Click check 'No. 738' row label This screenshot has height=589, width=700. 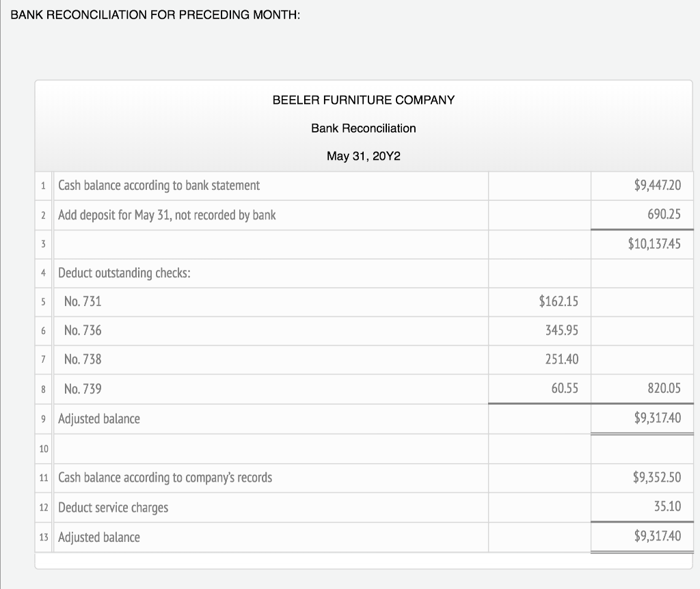pyautogui.click(x=83, y=359)
